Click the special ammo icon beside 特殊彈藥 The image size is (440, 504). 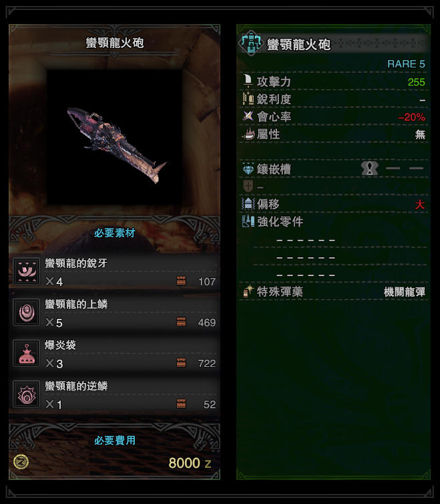(x=248, y=291)
